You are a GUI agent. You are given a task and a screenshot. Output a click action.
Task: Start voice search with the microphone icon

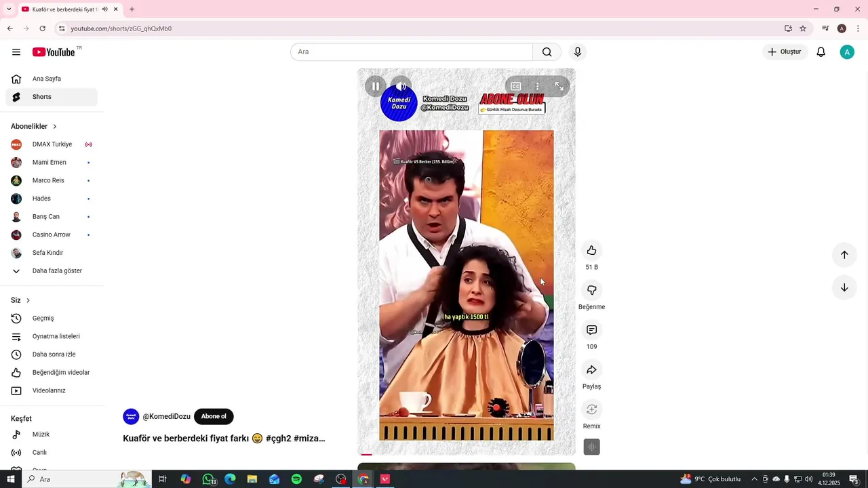pos(578,52)
